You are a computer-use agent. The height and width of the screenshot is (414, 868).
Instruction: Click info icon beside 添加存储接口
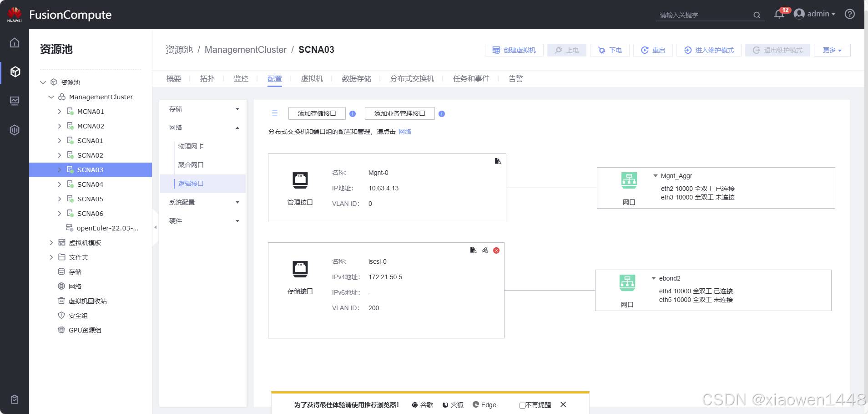pos(353,114)
